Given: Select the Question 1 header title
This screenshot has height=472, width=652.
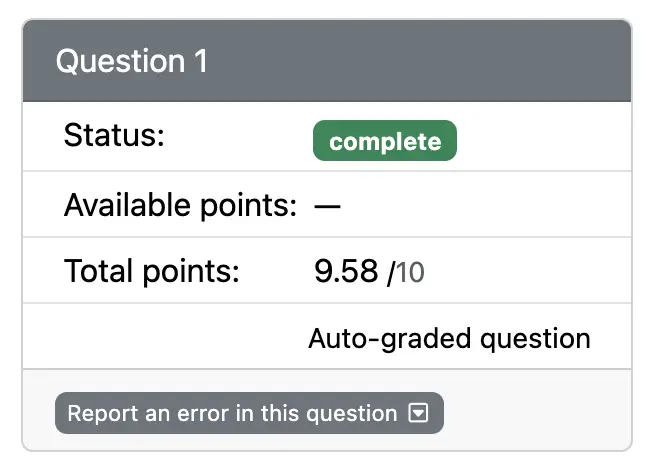Looking at the screenshot, I should pyautogui.click(x=131, y=61).
